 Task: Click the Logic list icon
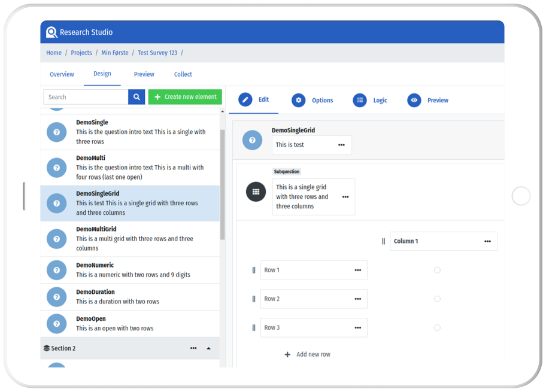pyautogui.click(x=360, y=101)
